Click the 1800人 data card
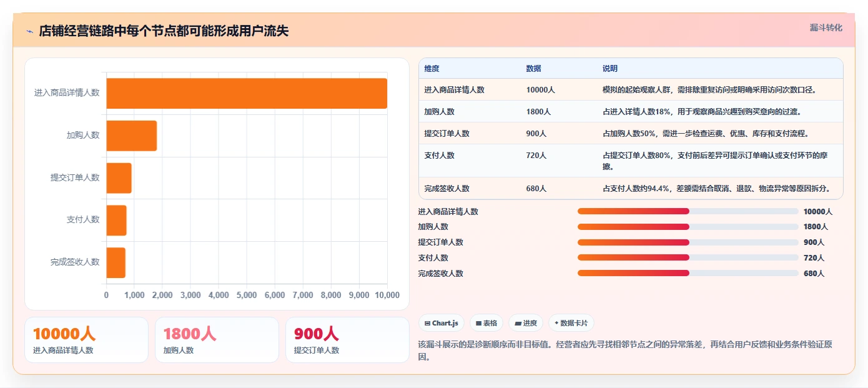The image size is (868, 388). click(x=217, y=340)
